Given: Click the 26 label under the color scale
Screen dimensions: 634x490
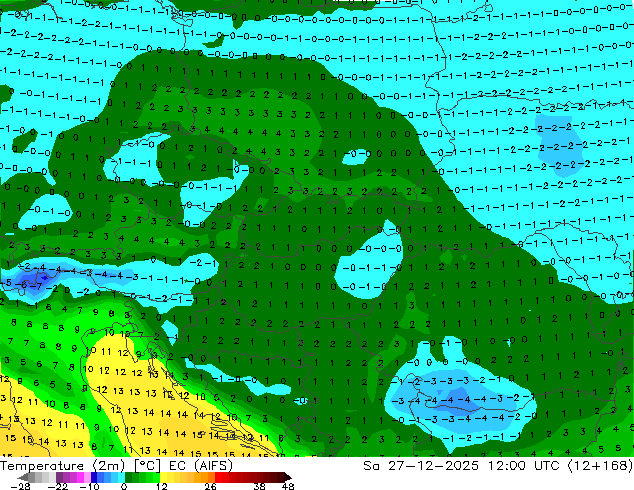Looking at the screenshot, I should pyautogui.click(x=210, y=486).
